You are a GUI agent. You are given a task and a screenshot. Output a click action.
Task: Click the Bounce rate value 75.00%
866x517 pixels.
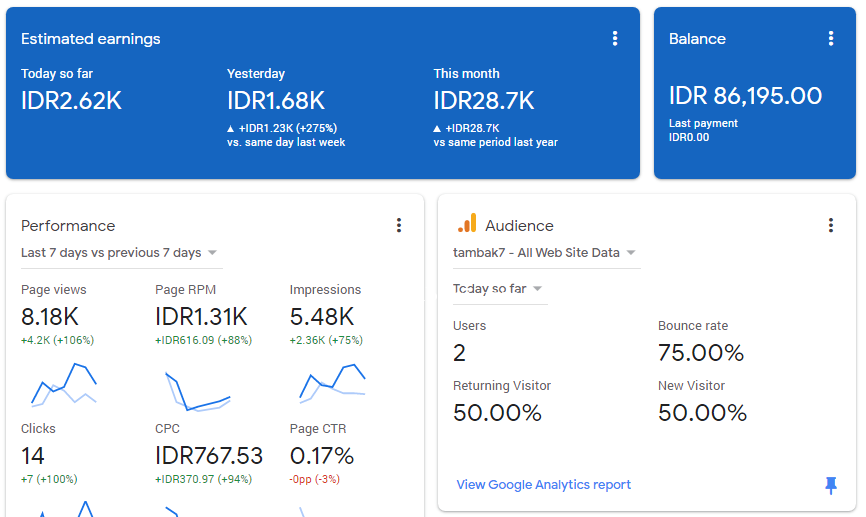coord(700,353)
